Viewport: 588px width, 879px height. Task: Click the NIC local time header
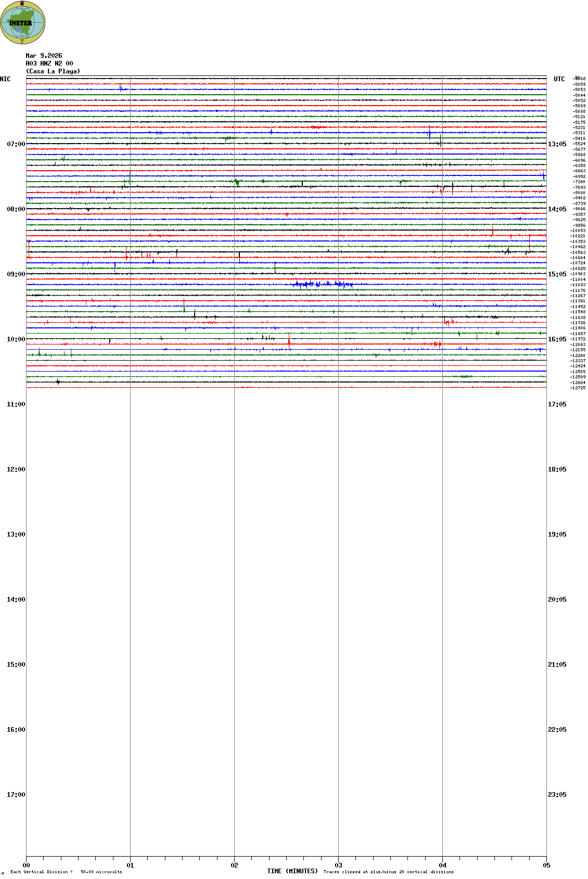(x=5, y=79)
